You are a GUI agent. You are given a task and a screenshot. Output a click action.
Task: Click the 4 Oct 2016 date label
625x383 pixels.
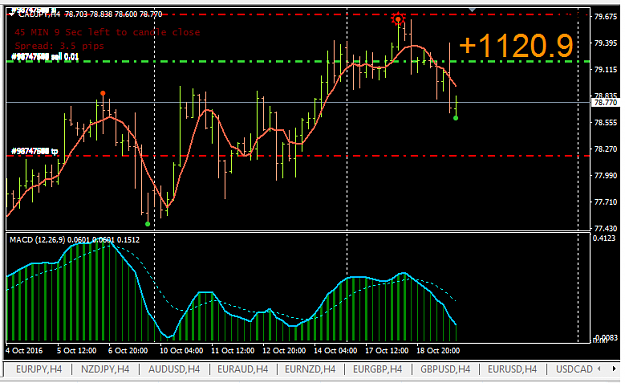(24, 351)
